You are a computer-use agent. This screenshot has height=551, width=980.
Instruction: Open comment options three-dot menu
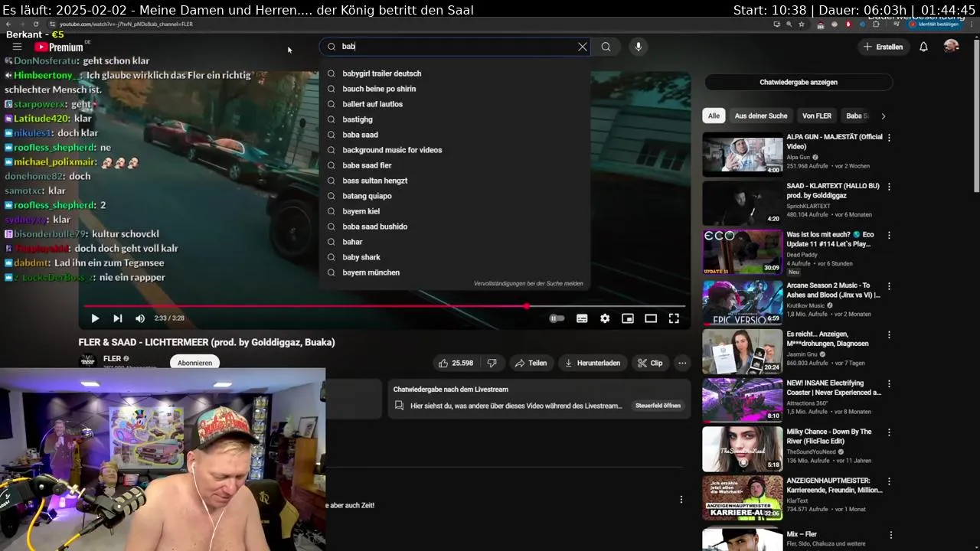point(681,500)
